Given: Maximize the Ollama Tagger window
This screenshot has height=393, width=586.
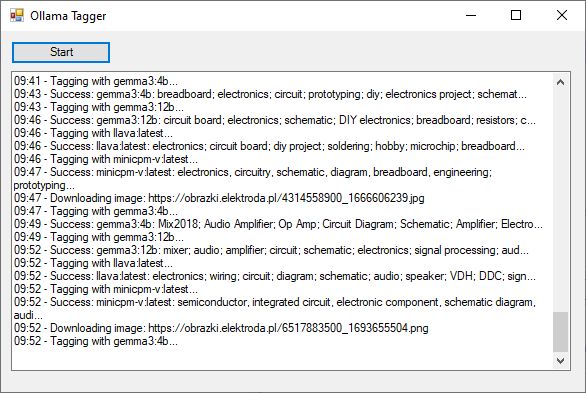Looking at the screenshot, I should click(x=516, y=15).
